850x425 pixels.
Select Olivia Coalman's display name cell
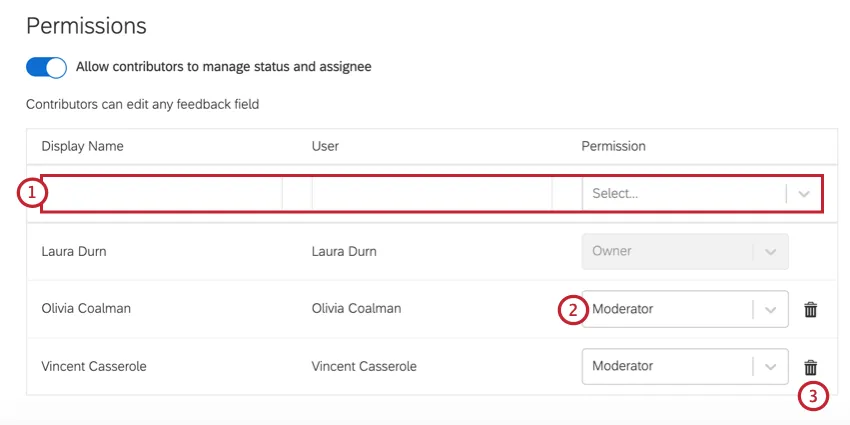[86, 309]
